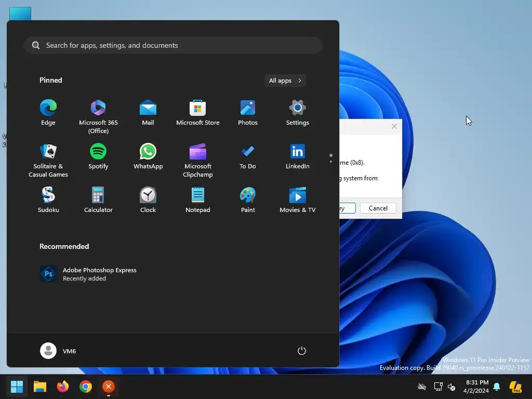Launch the Photos app
532x399 pixels.
tap(248, 113)
